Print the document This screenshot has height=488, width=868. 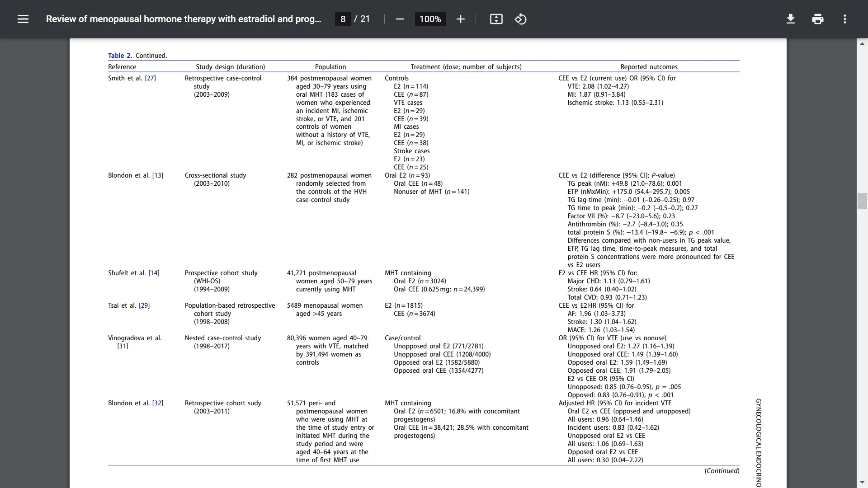tap(817, 19)
